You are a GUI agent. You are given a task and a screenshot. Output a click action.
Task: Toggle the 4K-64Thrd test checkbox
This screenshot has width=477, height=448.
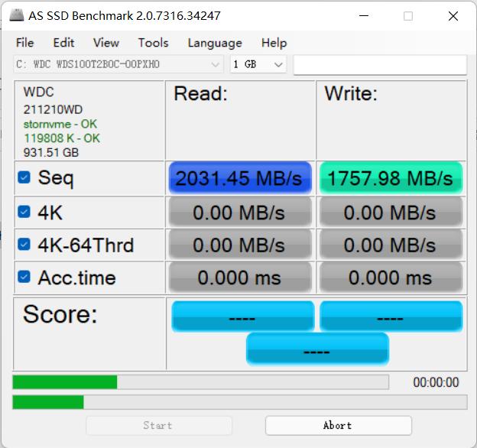point(24,244)
